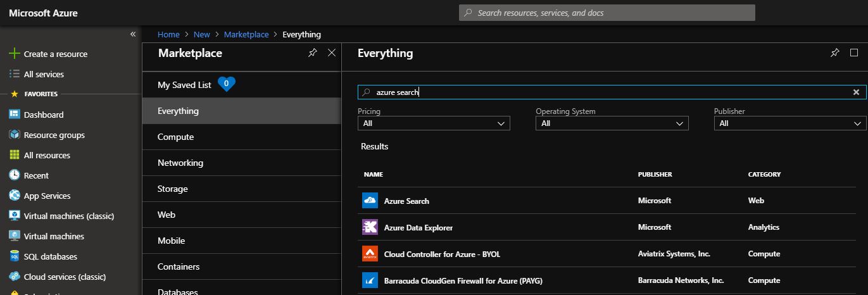The height and width of the screenshot is (295, 868).
Task: Open the Resource groups link
Action: click(54, 135)
